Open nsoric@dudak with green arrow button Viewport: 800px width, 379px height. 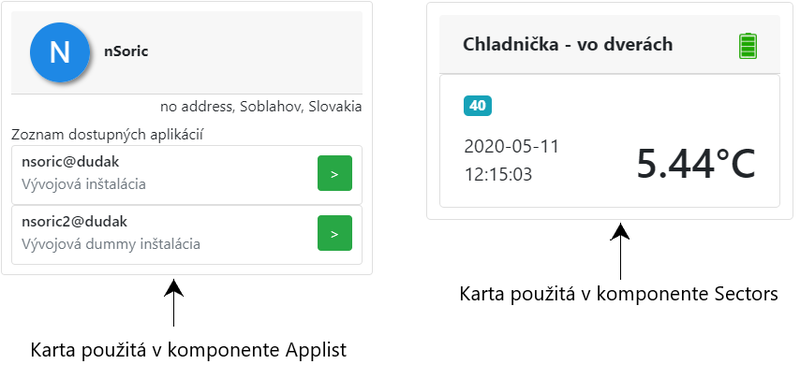click(335, 173)
